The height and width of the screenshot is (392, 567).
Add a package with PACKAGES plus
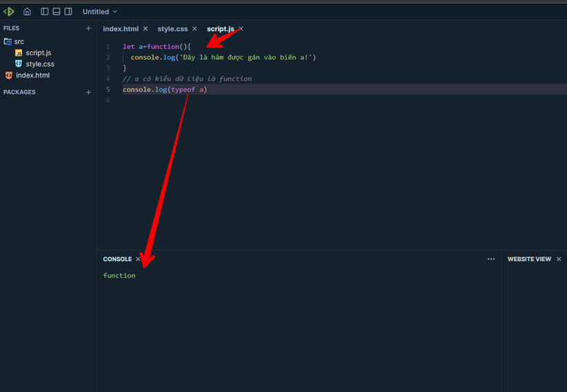[88, 92]
